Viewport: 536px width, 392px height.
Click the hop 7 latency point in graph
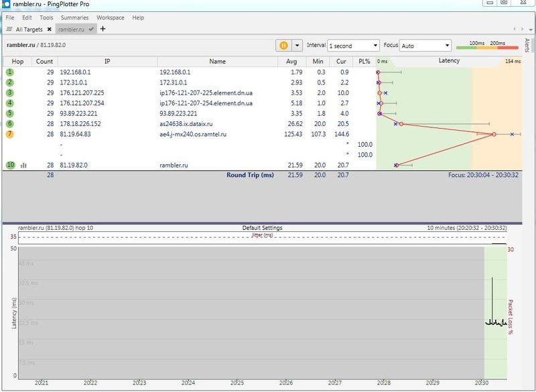tap(494, 134)
